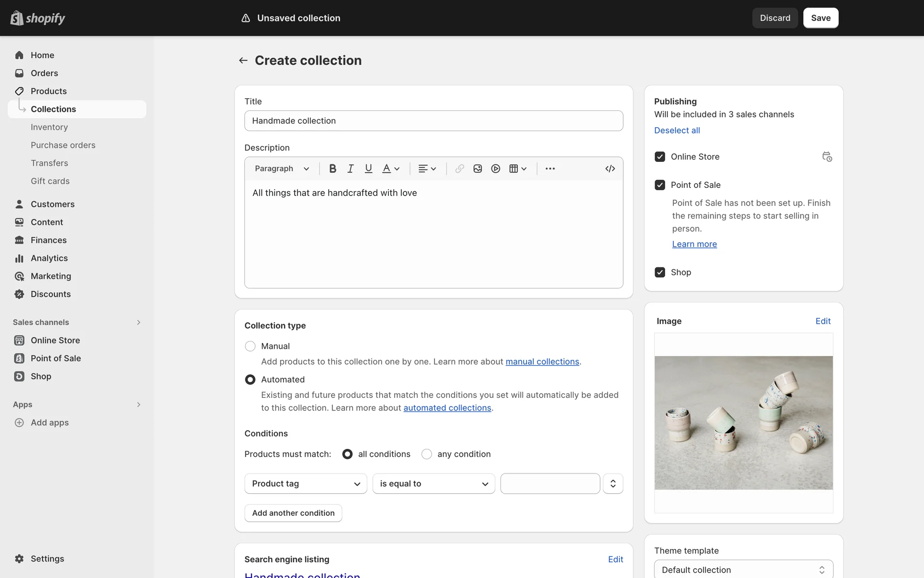Insert video into description editor
The width and height of the screenshot is (924, 578).
tap(496, 169)
